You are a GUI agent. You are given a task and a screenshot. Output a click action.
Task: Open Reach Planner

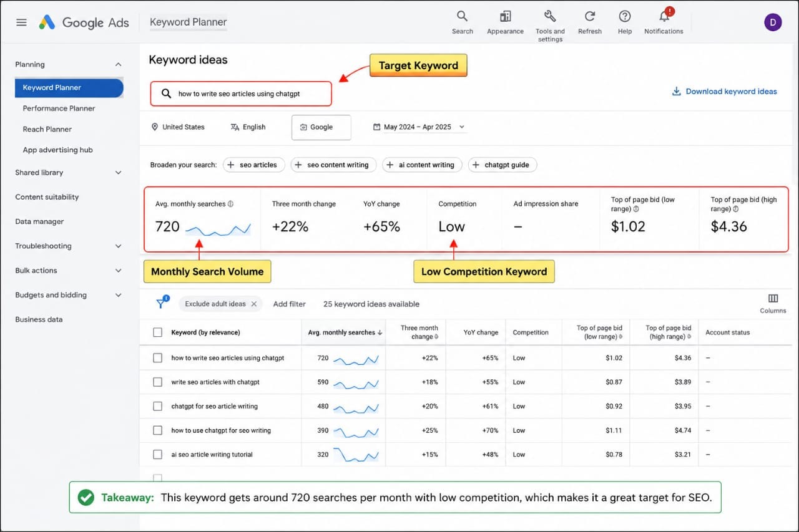point(47,129)
